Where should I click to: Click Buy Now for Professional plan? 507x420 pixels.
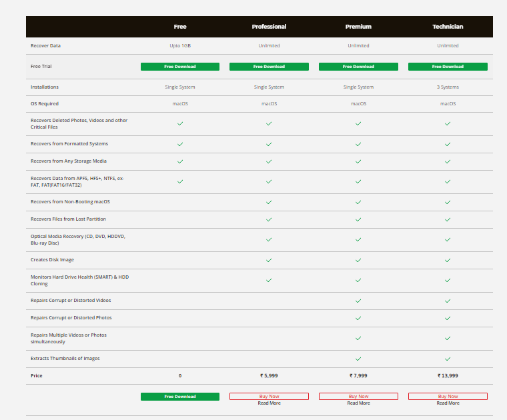(269, 397)
